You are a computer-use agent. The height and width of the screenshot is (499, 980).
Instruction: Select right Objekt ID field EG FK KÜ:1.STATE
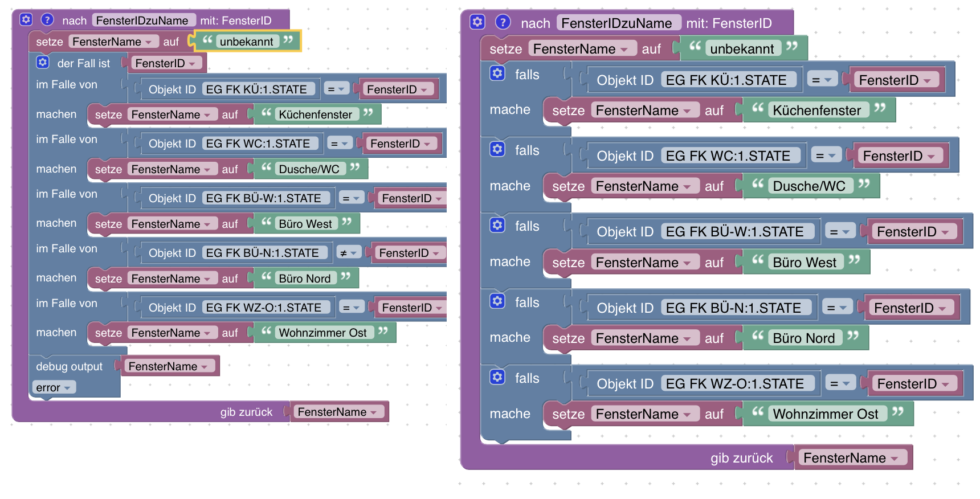[x=728, y=80]
